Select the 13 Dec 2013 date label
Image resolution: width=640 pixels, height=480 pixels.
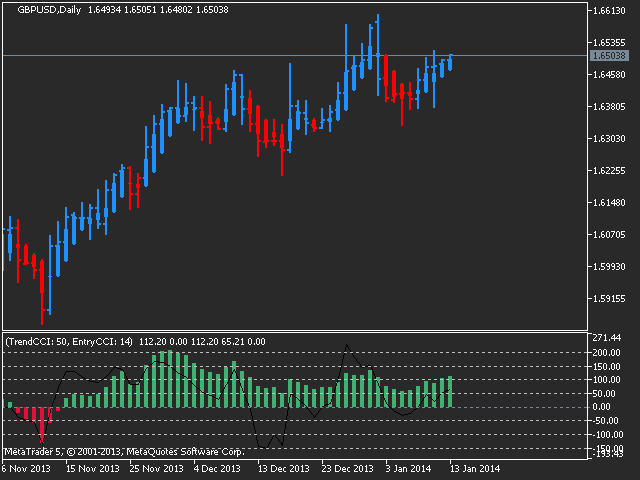coord(286,468)
